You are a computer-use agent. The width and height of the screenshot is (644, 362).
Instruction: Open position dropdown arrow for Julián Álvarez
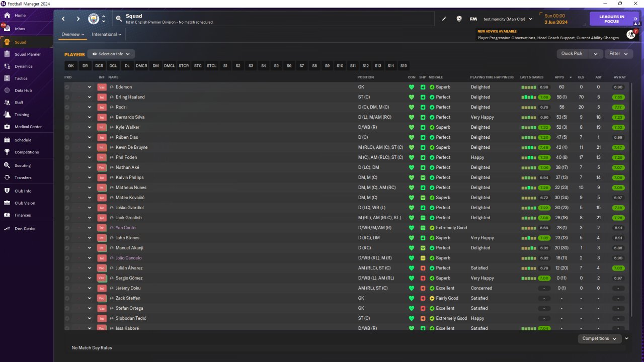[x=90, y=268]
